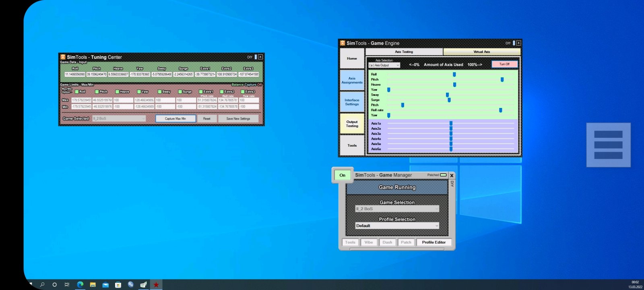Toggle the Extra3 Max/Min checkbox
The height and width of the screenshot is (290, 644).
243,91
